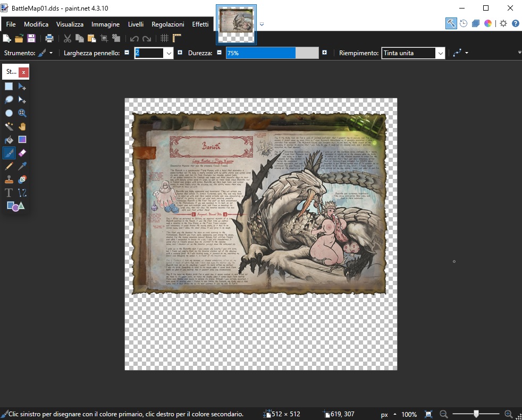Open the File menu
522x420 pixels.
[x=11, y=24]
